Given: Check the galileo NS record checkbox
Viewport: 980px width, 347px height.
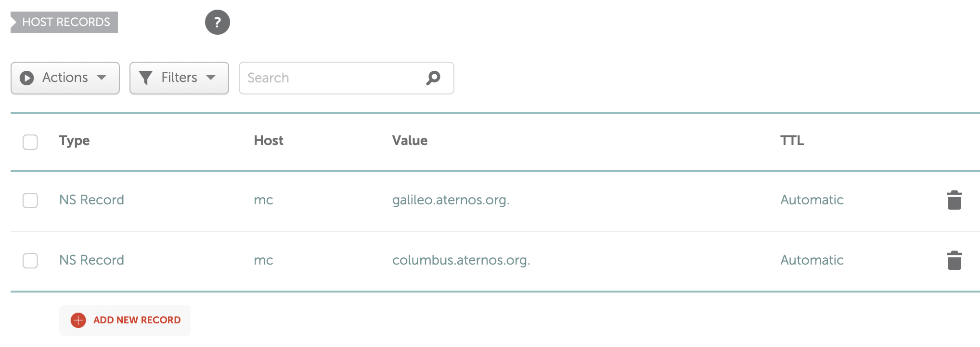Looking at the screenshot, I should click(x=30, y=200).
